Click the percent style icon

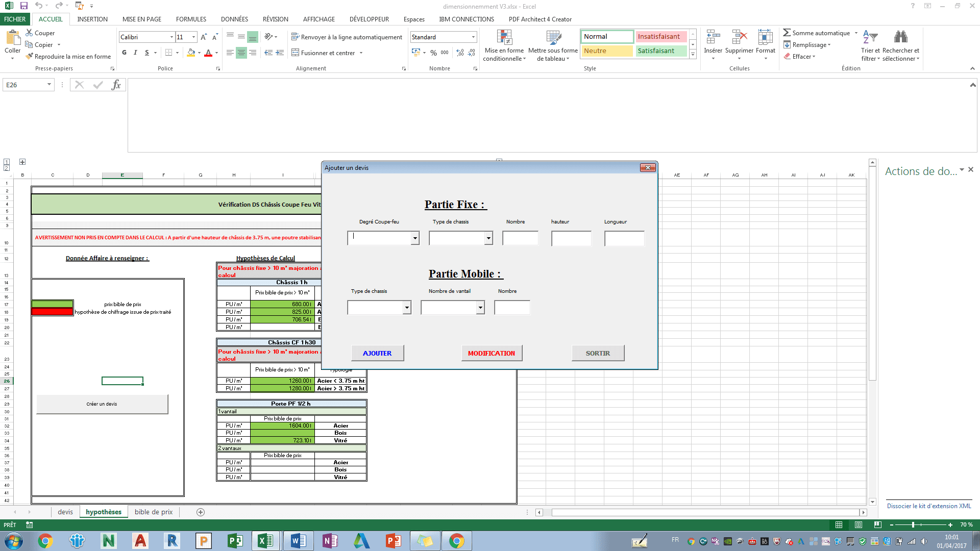pos(433,53)
